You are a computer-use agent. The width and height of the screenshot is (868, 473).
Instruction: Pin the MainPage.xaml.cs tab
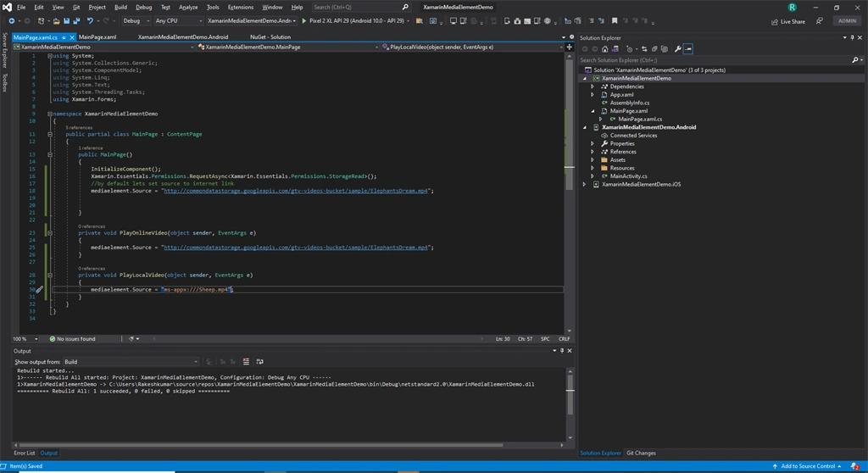(x=64, y=37)
